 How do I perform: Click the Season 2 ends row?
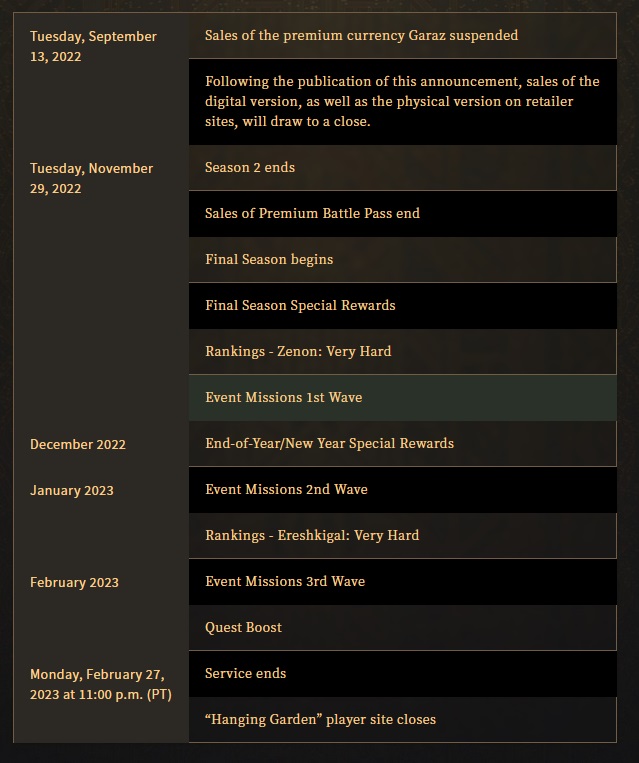402,167
